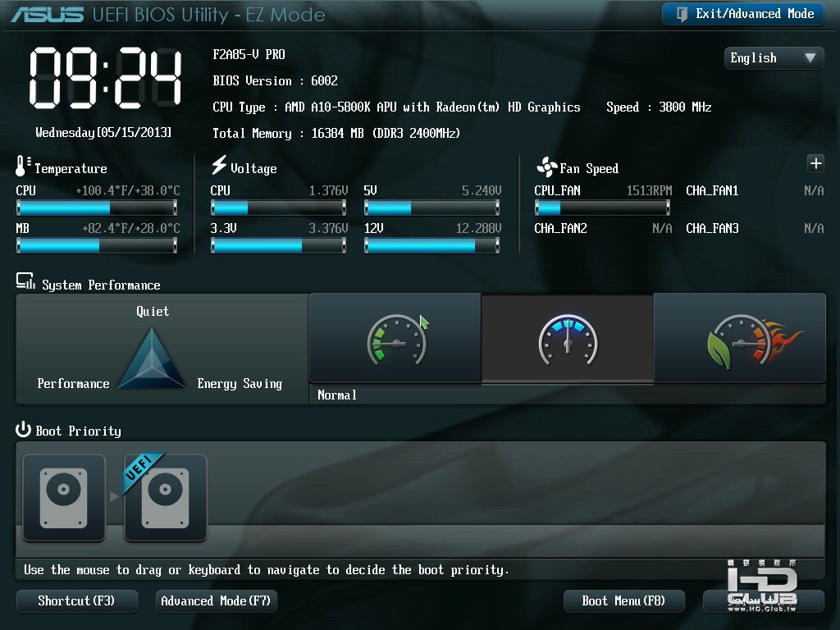Click the System Performance monitor icon

[25, 281]
